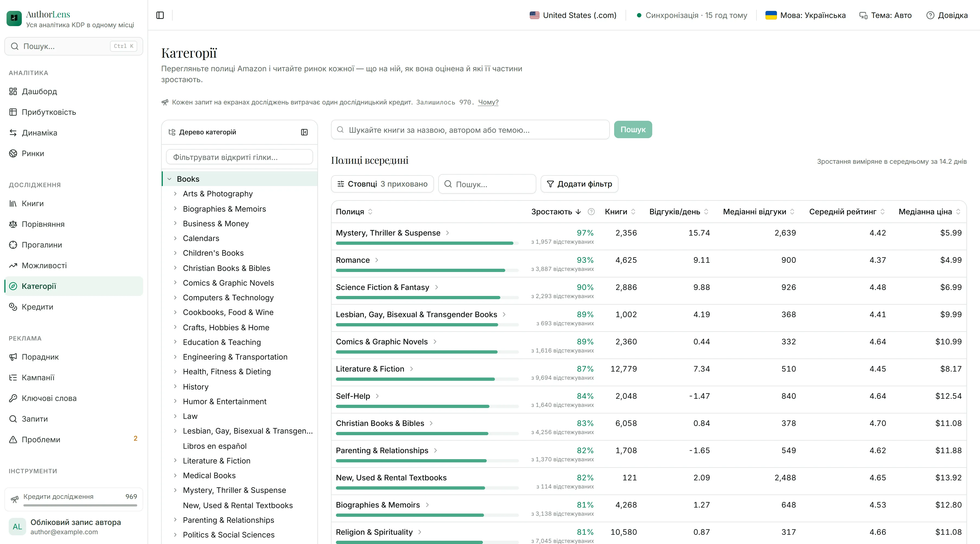Open the Стовпці columns button
Viewport: 980px width, 544px height.
click(382, 184)
